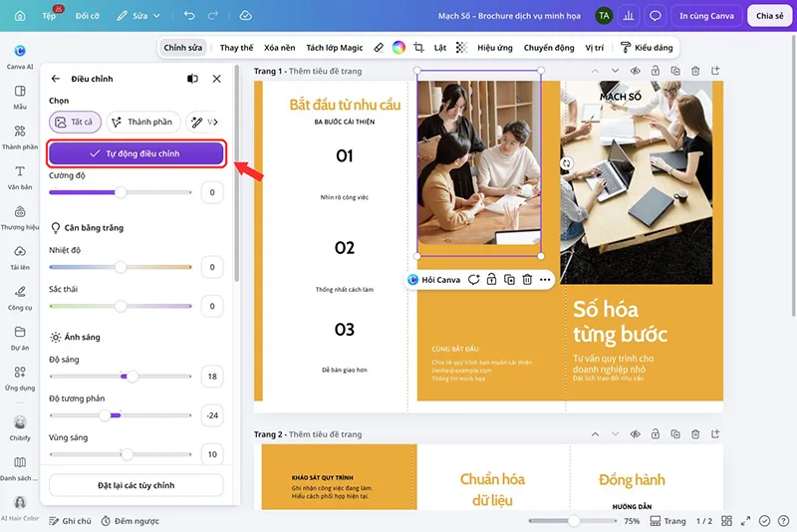Open Tách lớp Magic tool
This screenshot has height=532, width=797.
(335, 48)
